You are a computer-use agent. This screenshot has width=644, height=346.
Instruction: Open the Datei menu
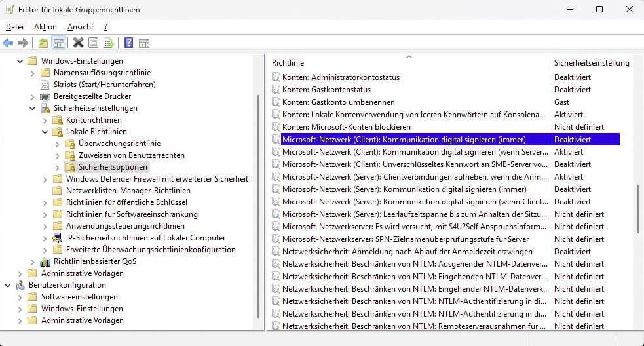pyautogui.click(x=14, y=27)
